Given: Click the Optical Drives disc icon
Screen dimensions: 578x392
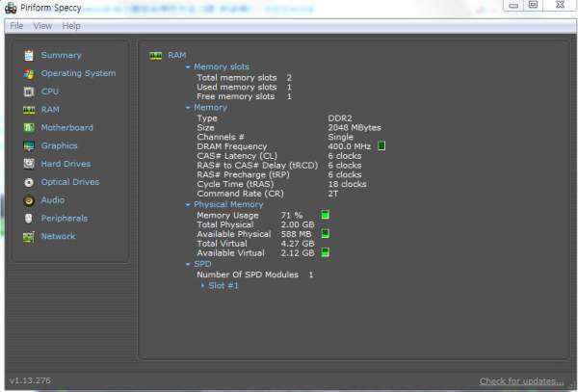Looking at the screenshot, I should pos(29,182).
